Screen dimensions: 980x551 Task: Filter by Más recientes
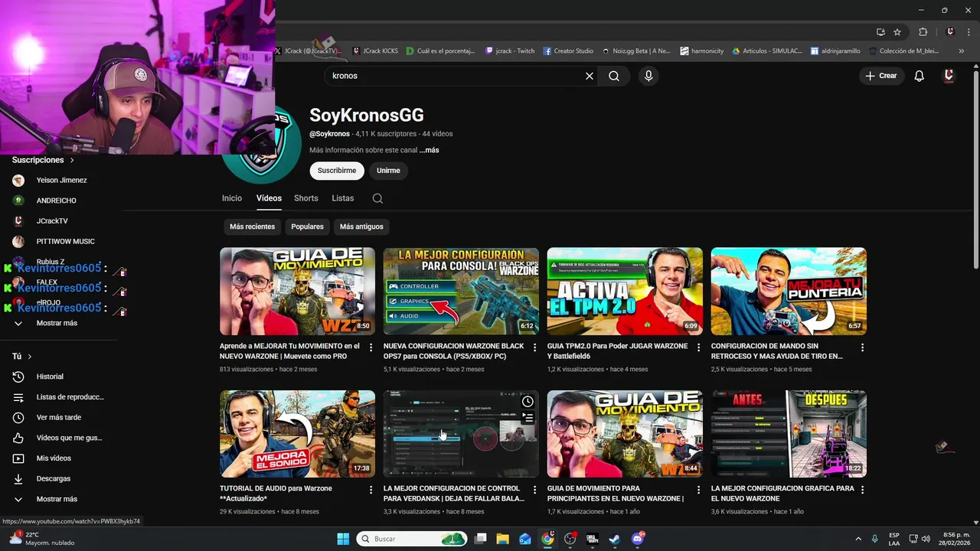[x=252, y=227]
